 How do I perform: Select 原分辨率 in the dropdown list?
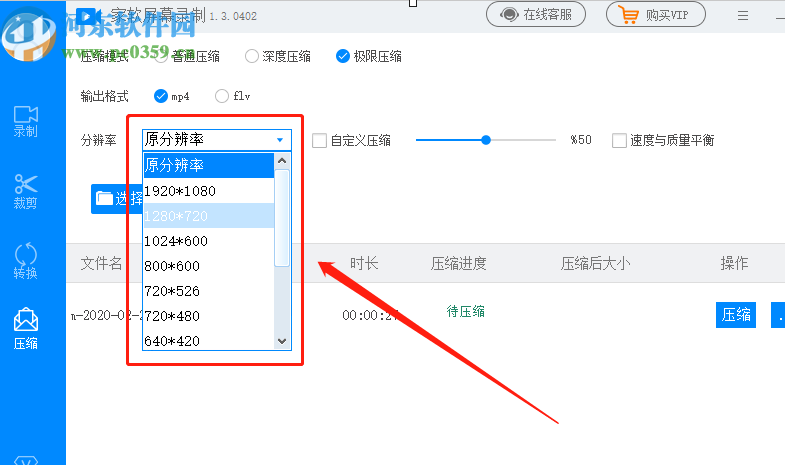click(209, 165)
